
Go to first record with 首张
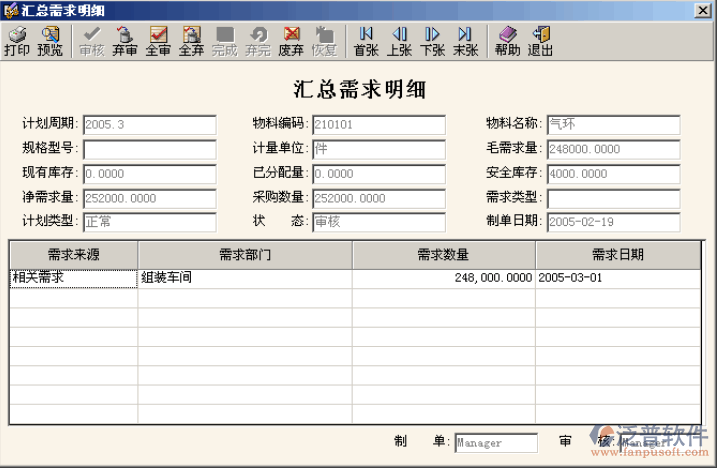pyautogui.click(x=366, y=41)
